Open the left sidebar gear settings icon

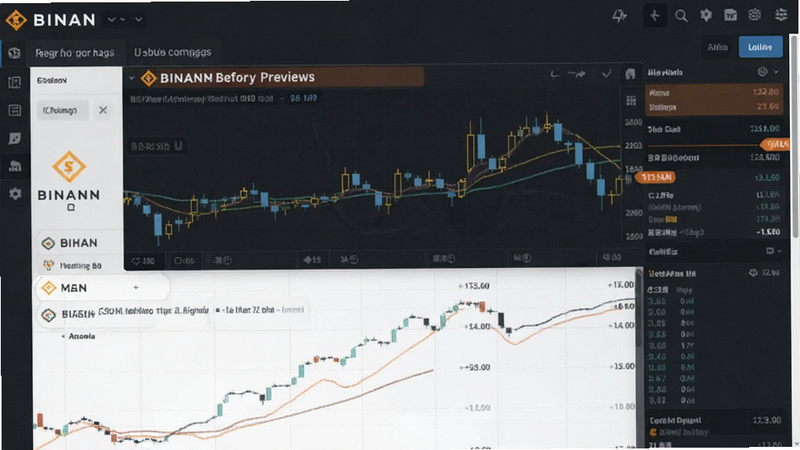pos(15,193)
